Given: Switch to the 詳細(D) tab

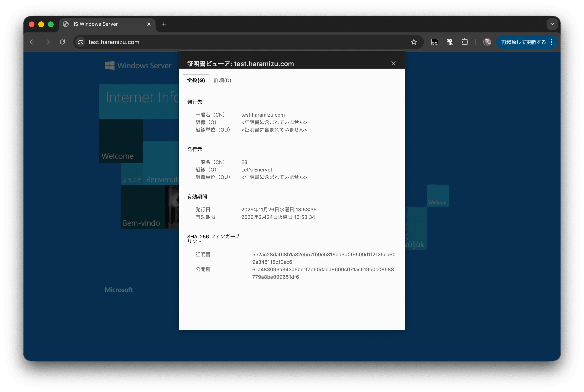Looking at the screenshot, I should pos(222,80).
